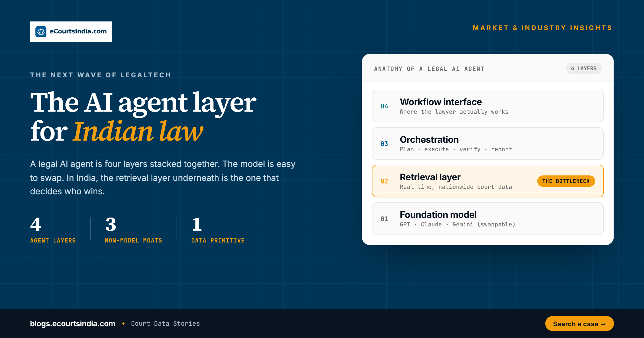Click 'Real-time, nationwide court data' subtitle
This screenshot has height=338, width=644.
pyautogui.click(x=456, y=187)
